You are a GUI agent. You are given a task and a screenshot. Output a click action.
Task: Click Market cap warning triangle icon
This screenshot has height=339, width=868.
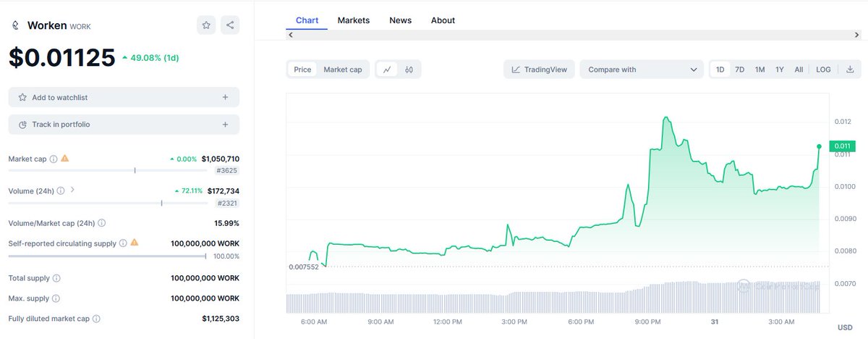coord(65,158)
